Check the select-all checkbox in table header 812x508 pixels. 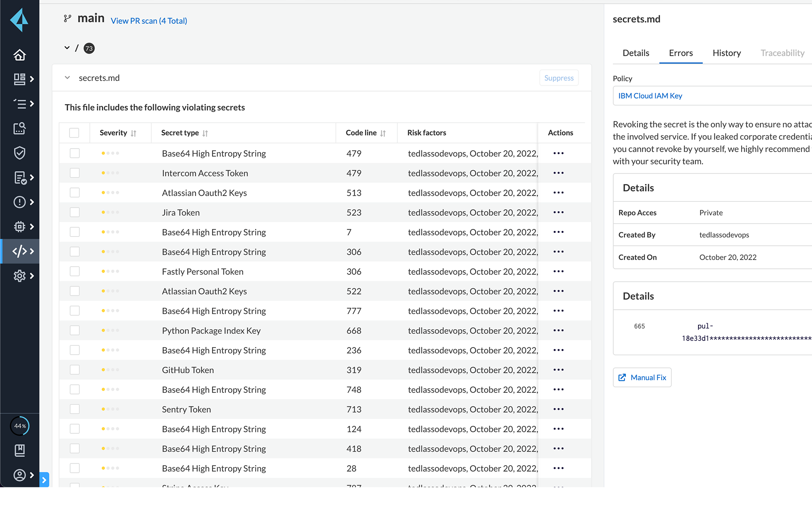[x=74, y=133]
